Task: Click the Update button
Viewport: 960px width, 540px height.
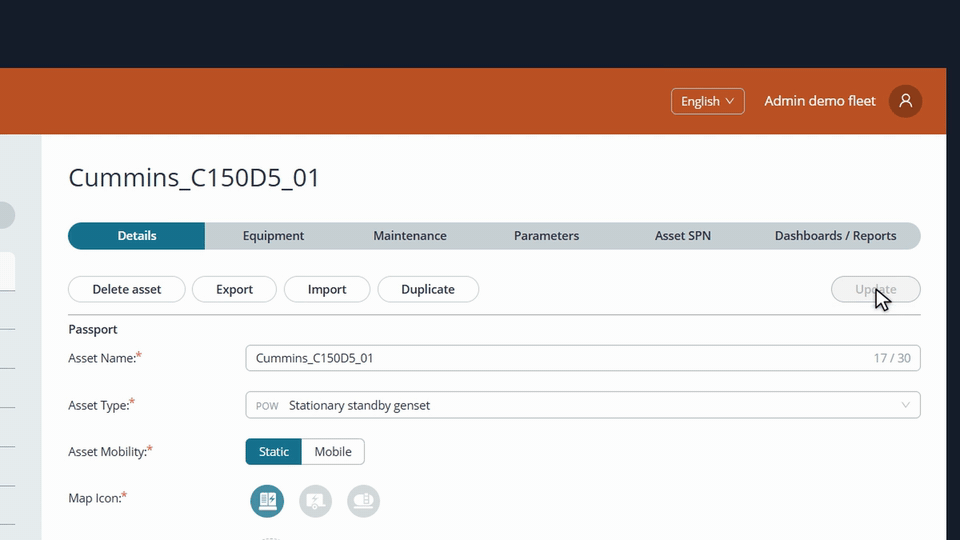Action: click(x=876, y=289)
